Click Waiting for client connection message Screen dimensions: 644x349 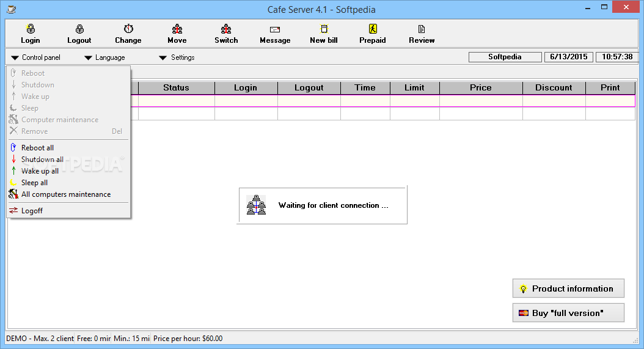(333, 205)
